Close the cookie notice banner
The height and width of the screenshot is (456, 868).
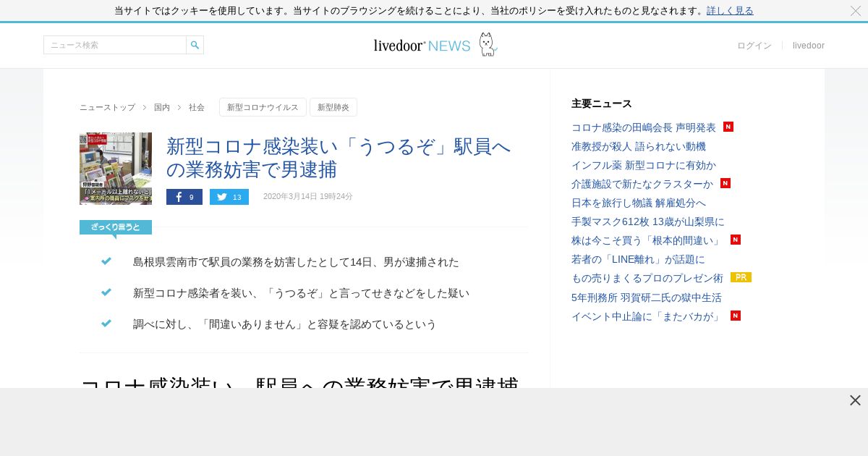coord(856,11)
